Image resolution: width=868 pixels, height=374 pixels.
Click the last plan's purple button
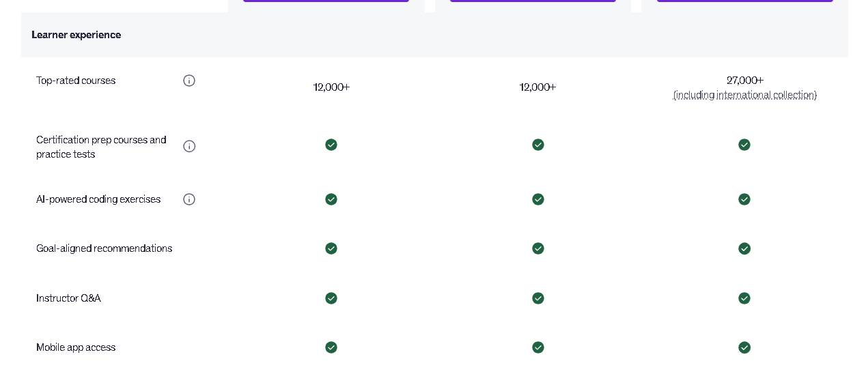(745, 1)
